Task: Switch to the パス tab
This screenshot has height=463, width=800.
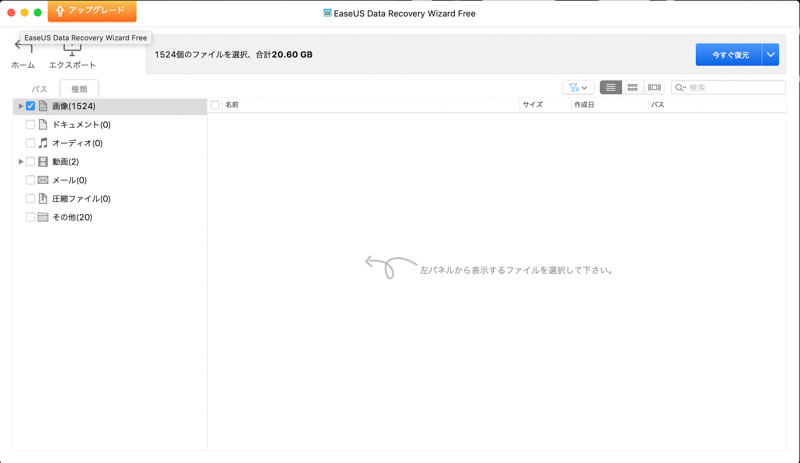Action: 39,89
